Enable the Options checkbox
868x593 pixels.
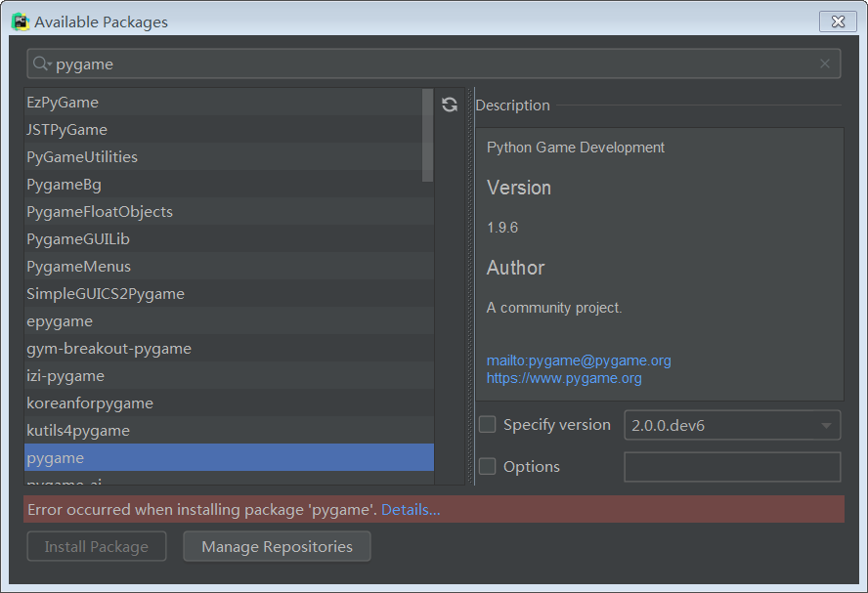tap(487, 466)
